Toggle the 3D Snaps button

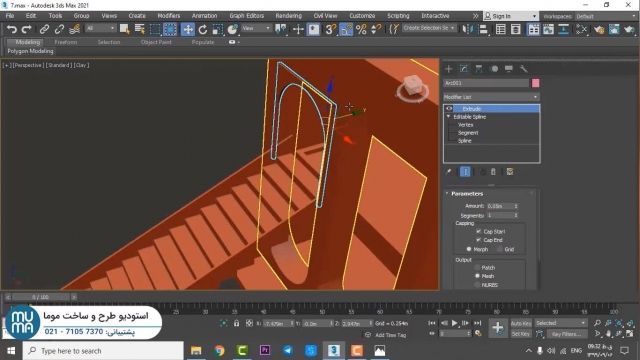coord(331,29)
